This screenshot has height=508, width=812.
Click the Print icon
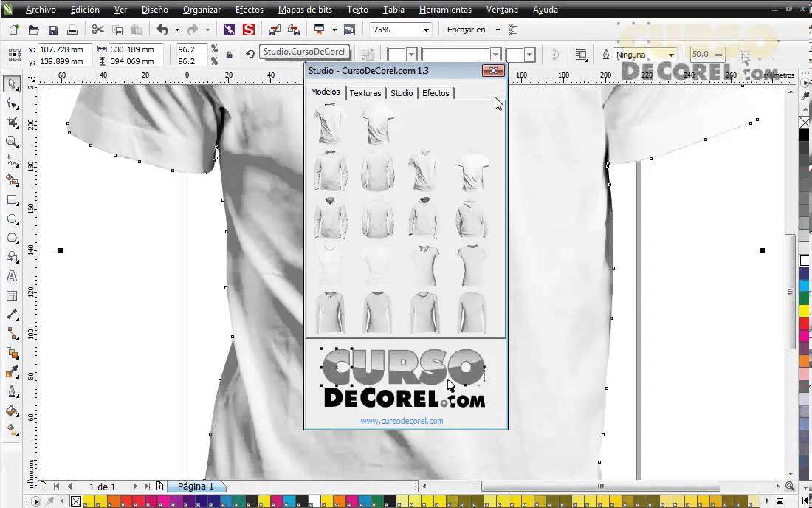[x=72, y=30]
